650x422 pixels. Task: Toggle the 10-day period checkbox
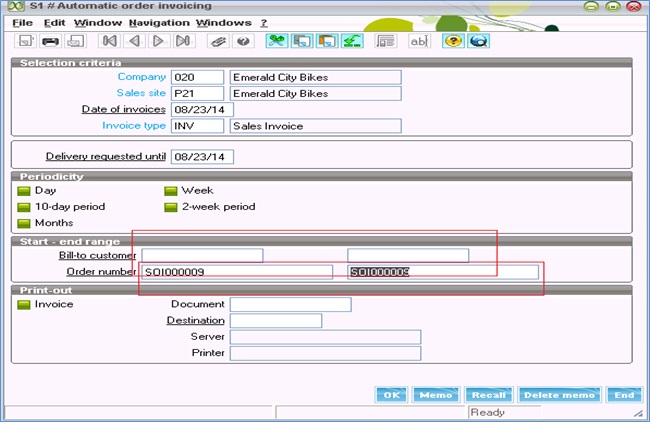pos(24,207)
